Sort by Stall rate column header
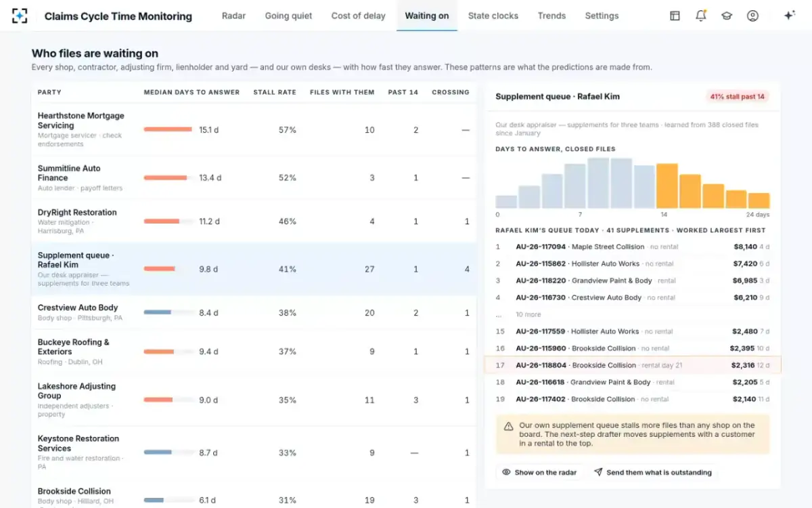812x508 pixels. (275, 92)
